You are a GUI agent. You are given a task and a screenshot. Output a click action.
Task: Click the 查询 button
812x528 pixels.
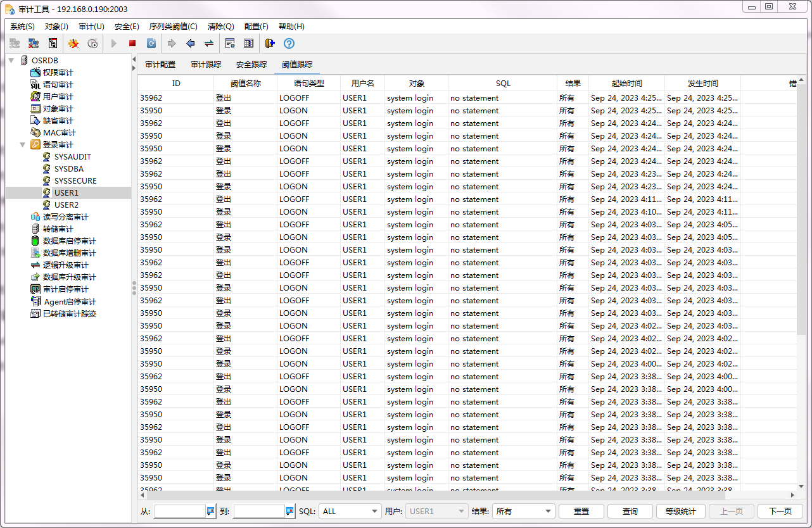[x=630, y=512]
